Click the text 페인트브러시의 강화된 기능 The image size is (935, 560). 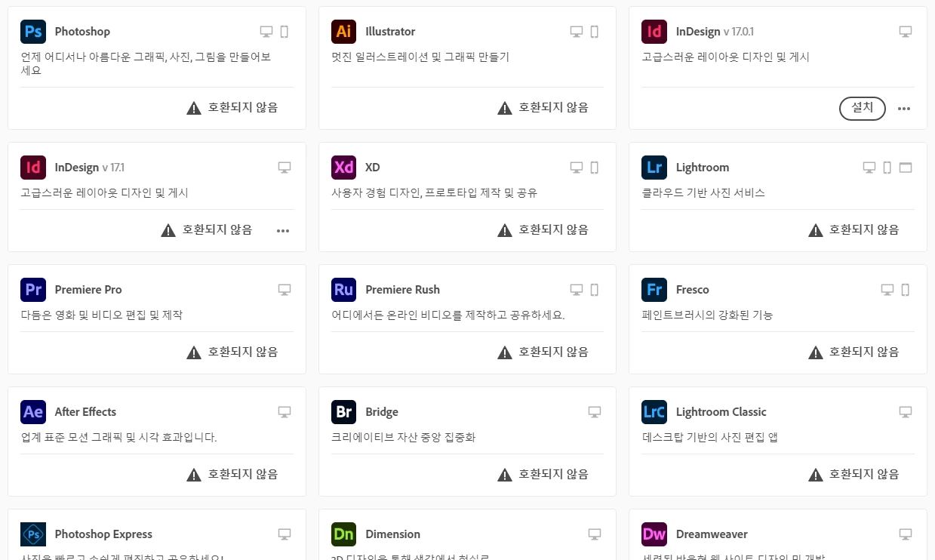point(707,315)
